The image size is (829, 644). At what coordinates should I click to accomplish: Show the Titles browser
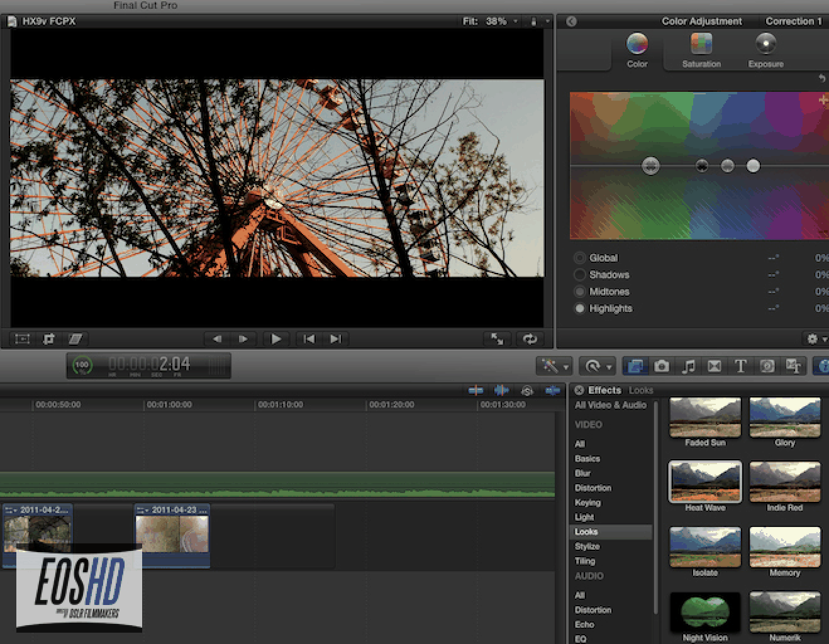point(740,366)
